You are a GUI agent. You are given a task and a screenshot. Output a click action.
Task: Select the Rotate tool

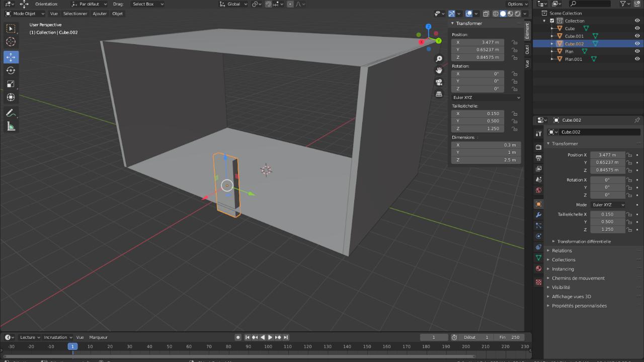click(11, 70)
